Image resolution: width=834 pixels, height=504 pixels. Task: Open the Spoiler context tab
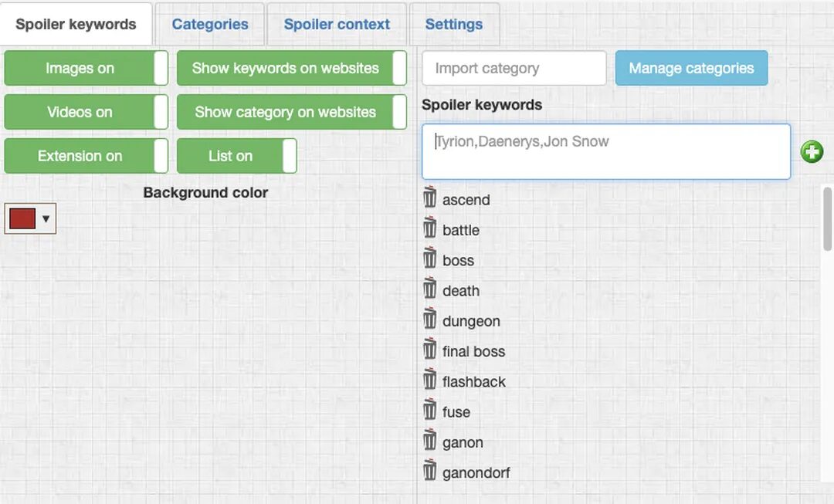337,24
